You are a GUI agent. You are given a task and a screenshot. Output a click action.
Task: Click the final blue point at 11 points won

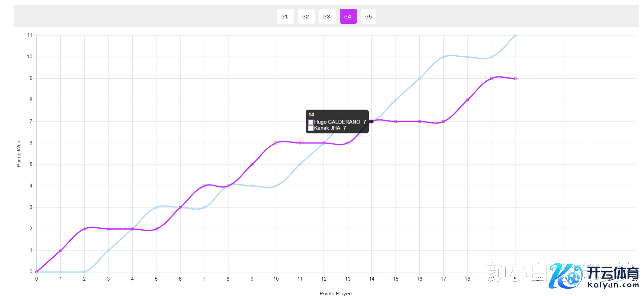pos(515,35)
